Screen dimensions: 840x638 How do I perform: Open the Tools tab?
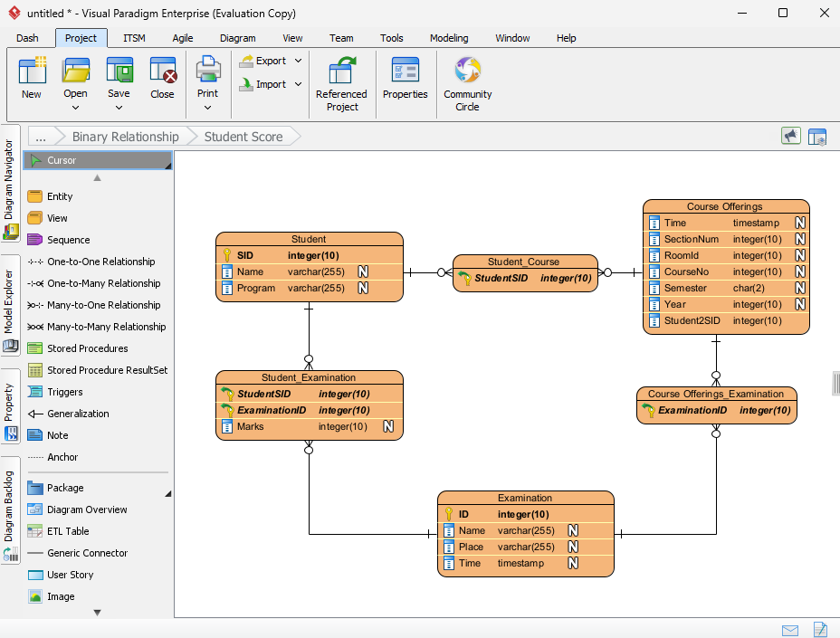point(392,38)
